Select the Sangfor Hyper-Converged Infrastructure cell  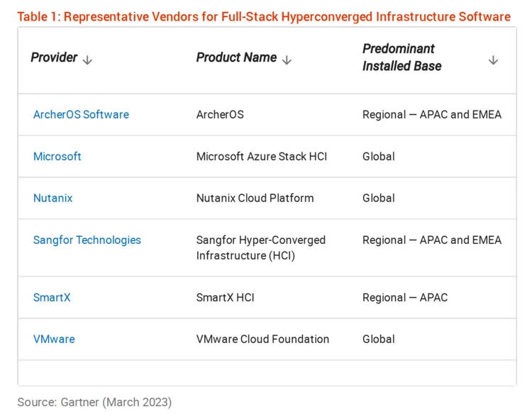point(260,247)
